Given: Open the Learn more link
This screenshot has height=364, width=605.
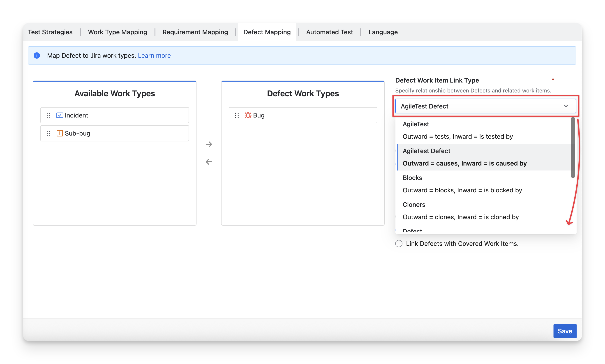Looking at the screenshot, I should click(x=154, y=55).
